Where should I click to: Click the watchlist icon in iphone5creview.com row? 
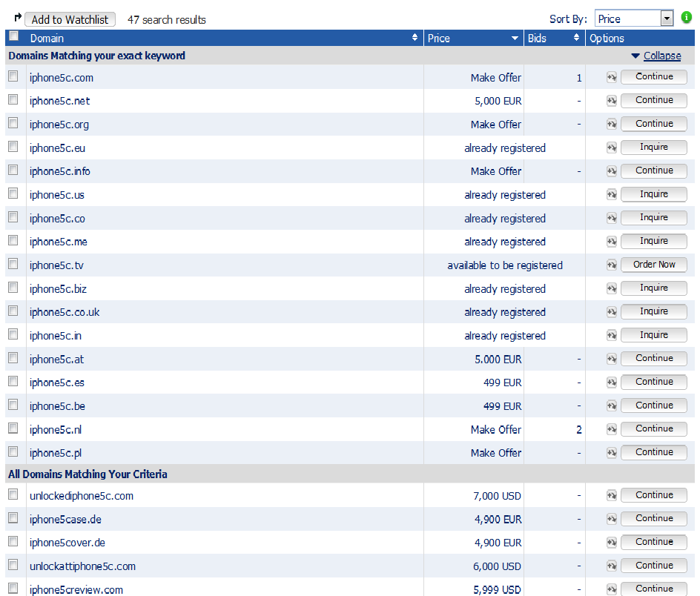click(x=612, y=589)
